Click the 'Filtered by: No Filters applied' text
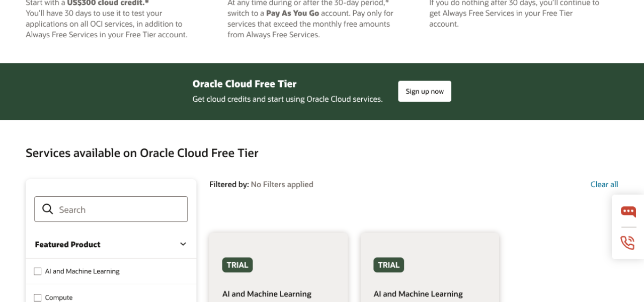Viewport: 644px width, 302px height. [261, 184]
